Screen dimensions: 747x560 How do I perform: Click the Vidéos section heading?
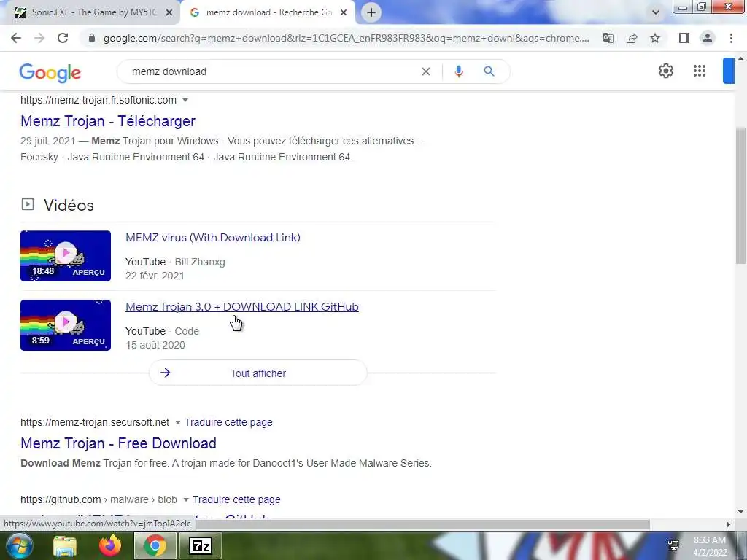(x=69, y=205)
